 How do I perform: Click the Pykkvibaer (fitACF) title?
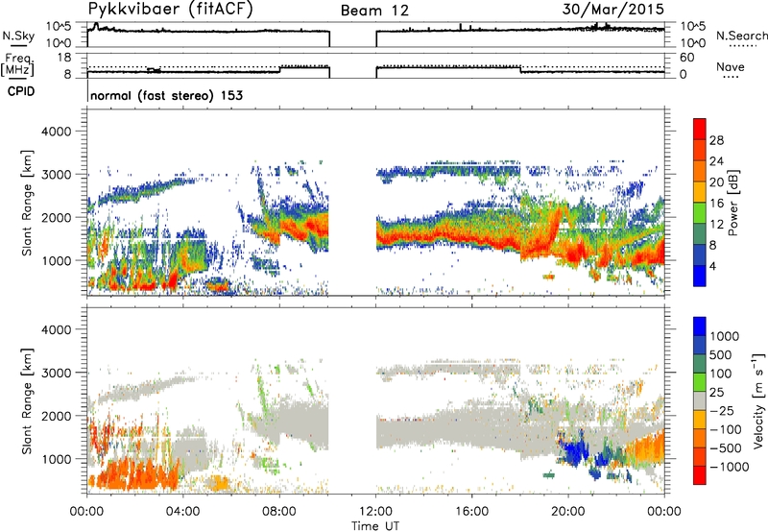pyautogui.click(x=170, y=10)
